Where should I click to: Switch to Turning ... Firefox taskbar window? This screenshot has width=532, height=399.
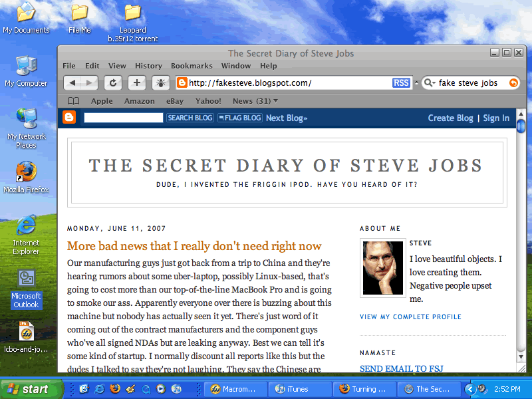(x=364, y=389)
